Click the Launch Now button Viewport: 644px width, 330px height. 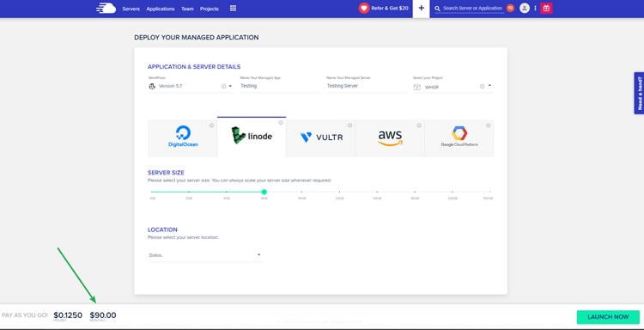tap(608, 317)
